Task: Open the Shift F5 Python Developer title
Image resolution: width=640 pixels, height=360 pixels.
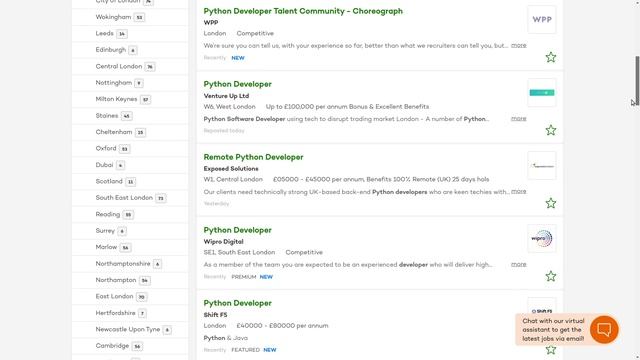Action: [238, 303]
